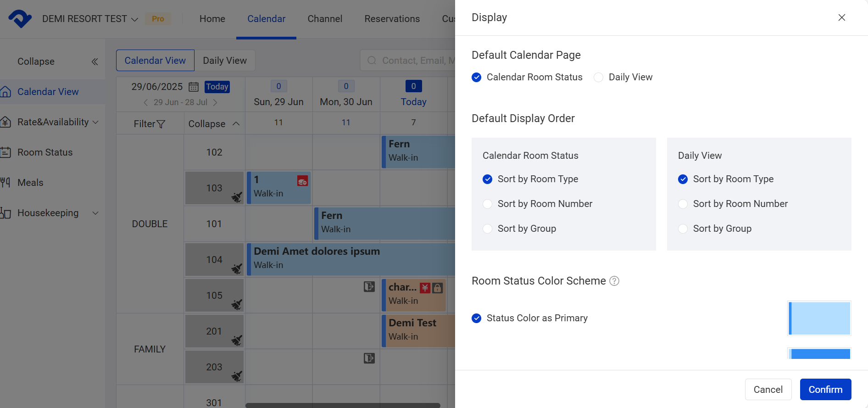The image size is (868, 408).
Task: Select Daily View as default calendar page
Action: [x=599, y=77]
